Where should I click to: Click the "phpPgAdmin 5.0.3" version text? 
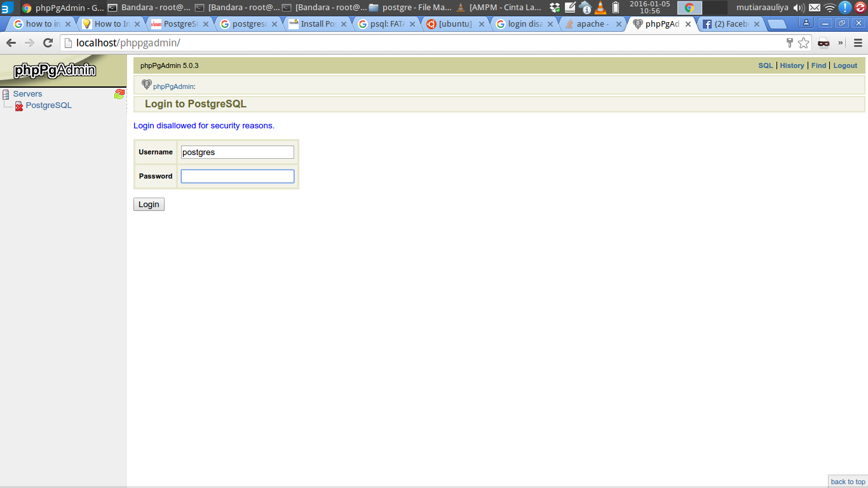(170, 65)
